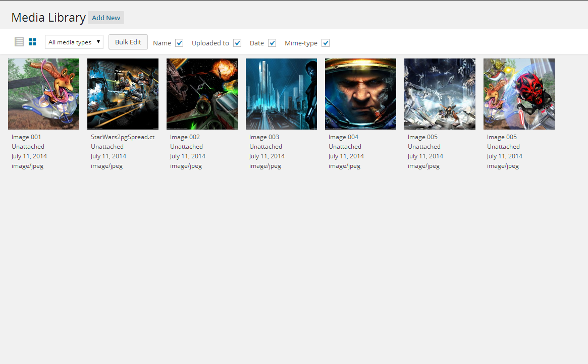Image resolution: width=588 pixels, height=364 pixels.
Task: Click the StarWars2pgSpread.ct file name
Action: (123, 137)
